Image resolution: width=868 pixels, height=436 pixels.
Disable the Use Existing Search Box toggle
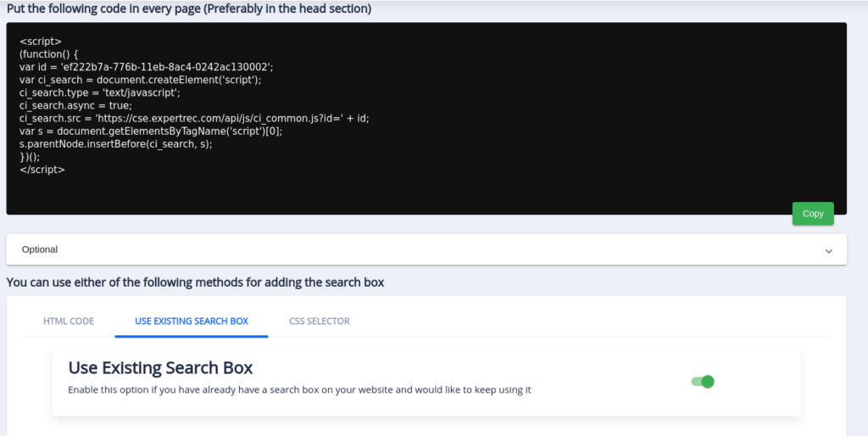(704, 382)
